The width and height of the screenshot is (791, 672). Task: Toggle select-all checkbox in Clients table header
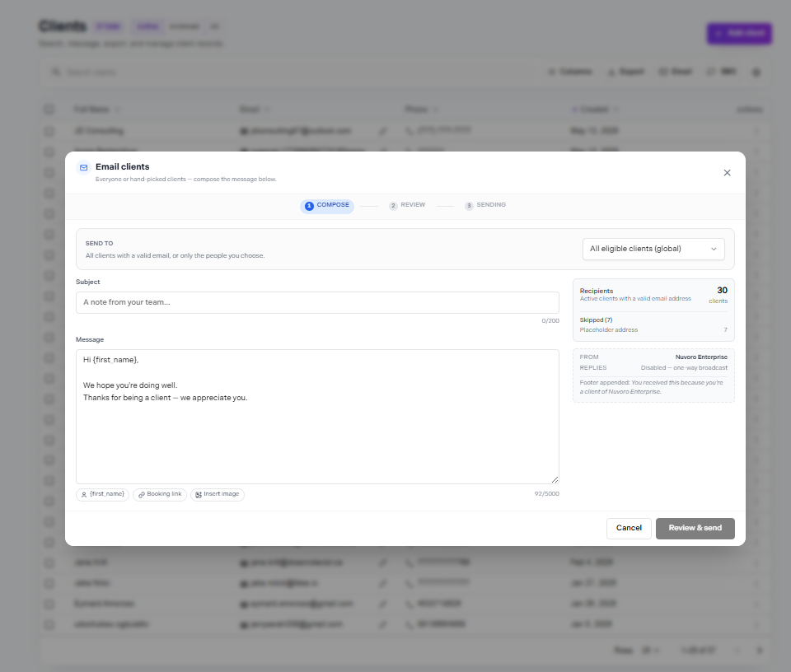tap(49, 110)
